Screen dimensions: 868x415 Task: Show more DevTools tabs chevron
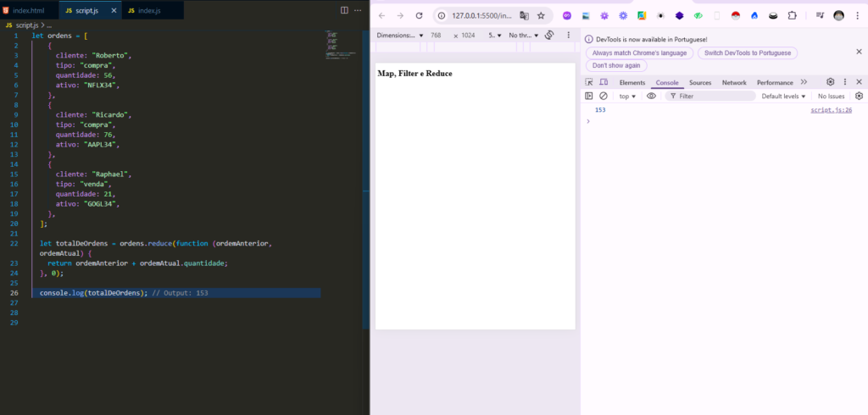(x=804, y=82)
